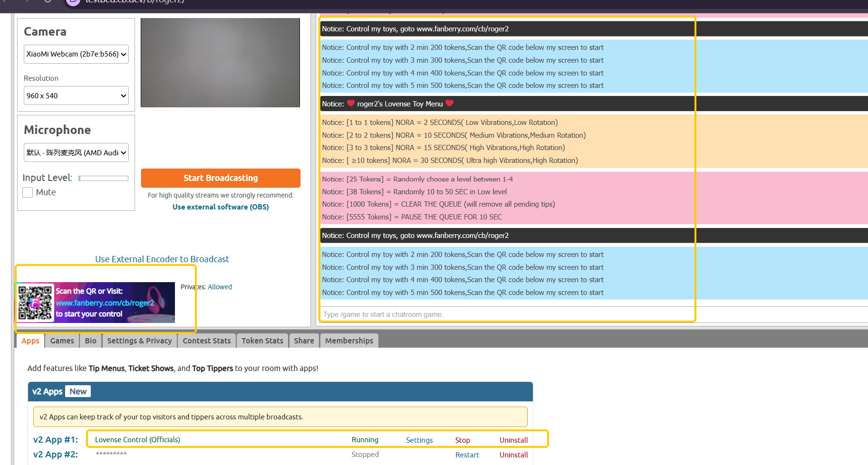The height and width of the screenshot is (465, 868).
Task: Uninstall the stopped v2 App #2
Action: pyautogui.click(x=514, y=455)
